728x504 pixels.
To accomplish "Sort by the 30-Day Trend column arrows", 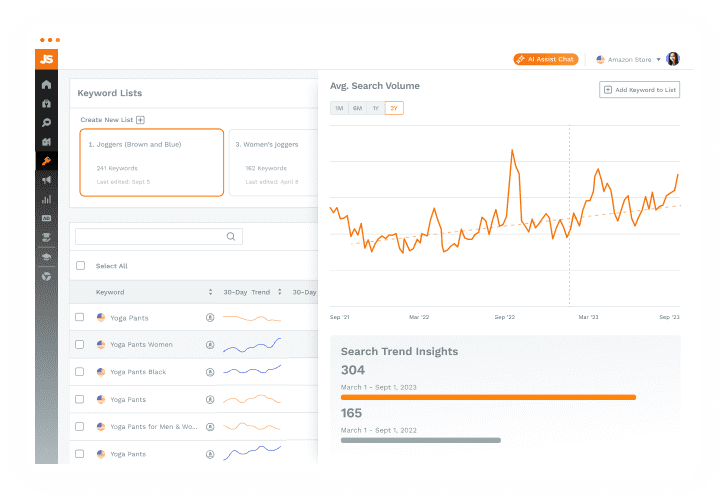I will (x=280, y=292).
